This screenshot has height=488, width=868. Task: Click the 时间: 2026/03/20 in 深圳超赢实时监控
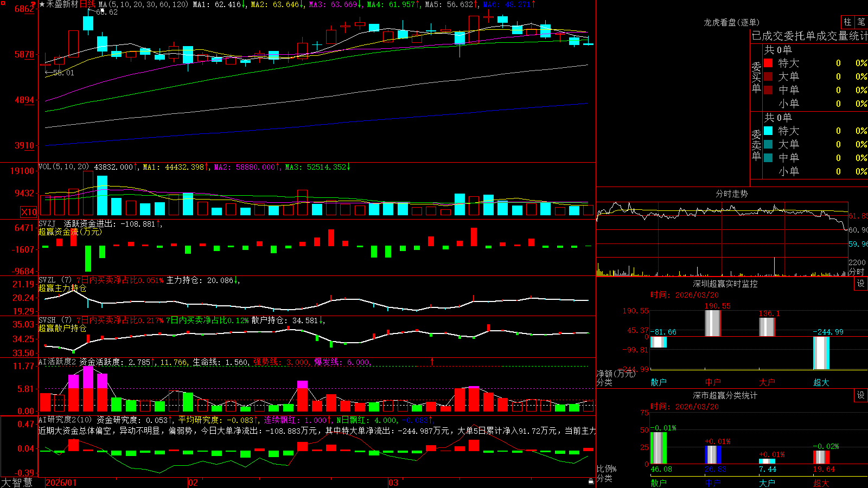(685, 295)
